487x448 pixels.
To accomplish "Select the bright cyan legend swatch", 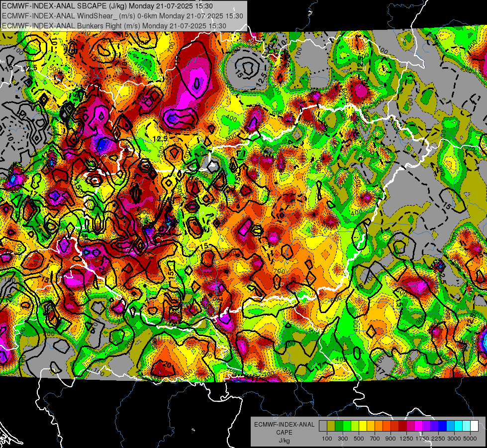I will click(x=459, y=426).
